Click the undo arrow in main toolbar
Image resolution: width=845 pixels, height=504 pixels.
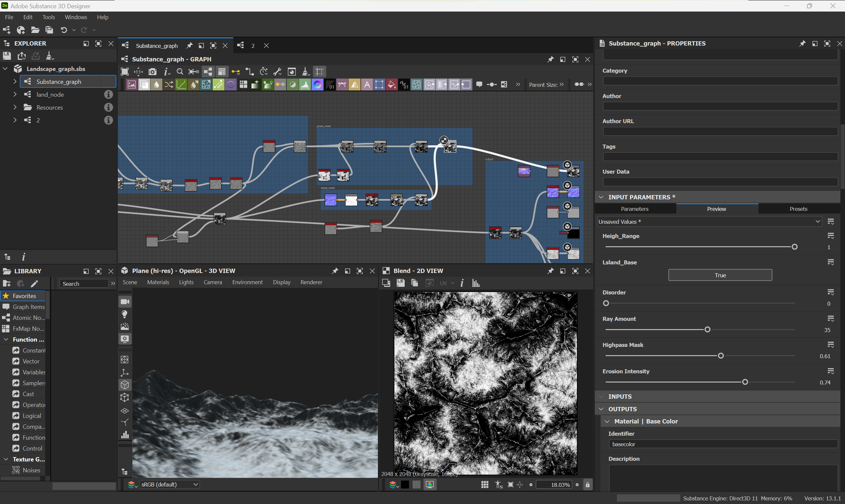click(x=63, y=30)
